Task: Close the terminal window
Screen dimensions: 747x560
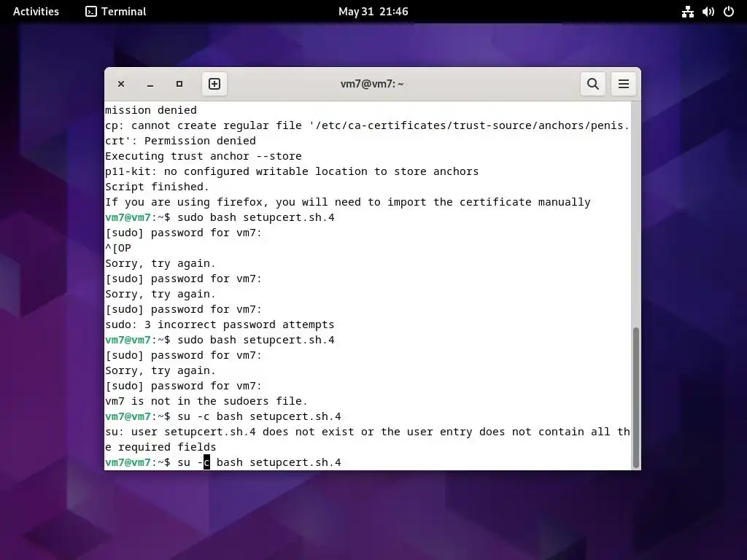Action: coord(121,84)
